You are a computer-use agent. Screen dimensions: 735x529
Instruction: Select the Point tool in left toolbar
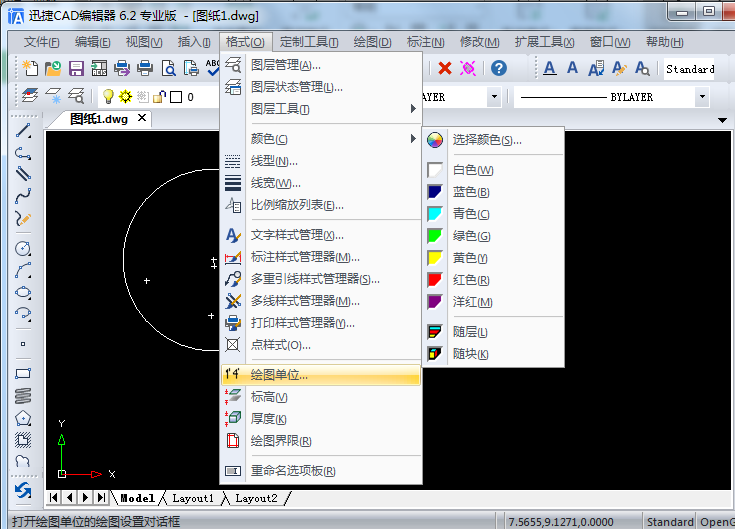click(23, 344)
